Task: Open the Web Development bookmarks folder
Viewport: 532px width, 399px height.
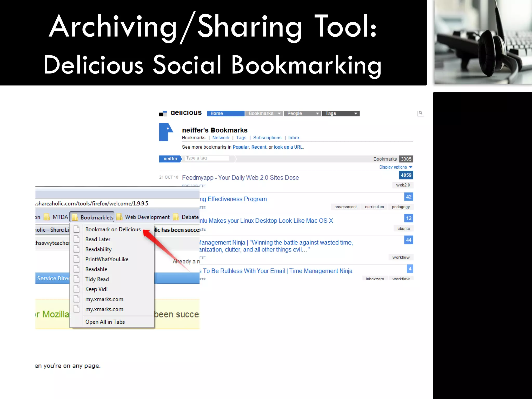Action: (143, 217)
